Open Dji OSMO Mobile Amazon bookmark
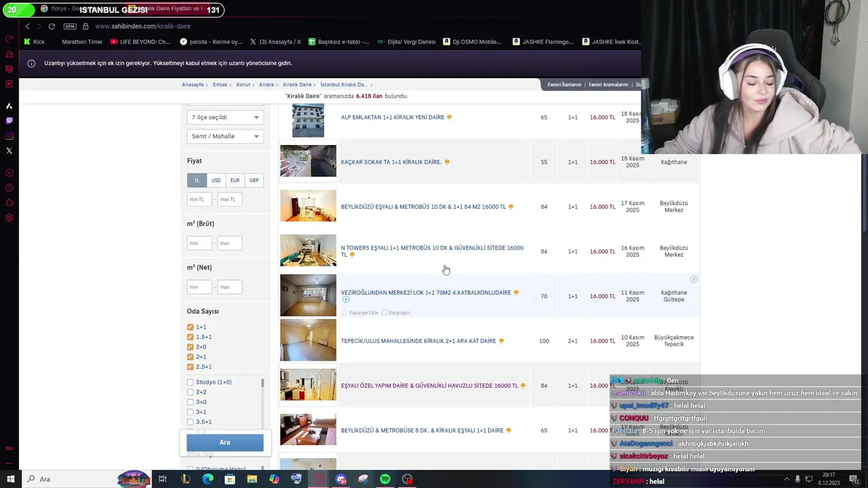Viewport: 868px width, 488px height. pos(472,41)
